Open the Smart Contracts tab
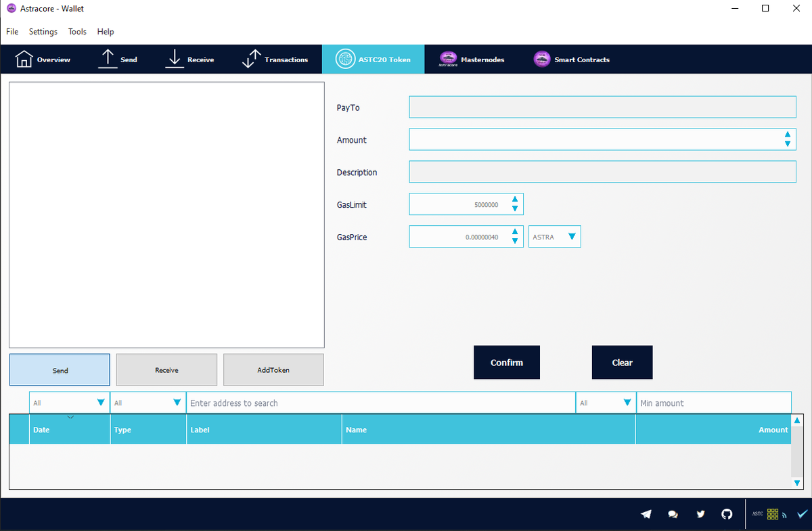This screenshot has height=531, width=812. click(572, 60)
